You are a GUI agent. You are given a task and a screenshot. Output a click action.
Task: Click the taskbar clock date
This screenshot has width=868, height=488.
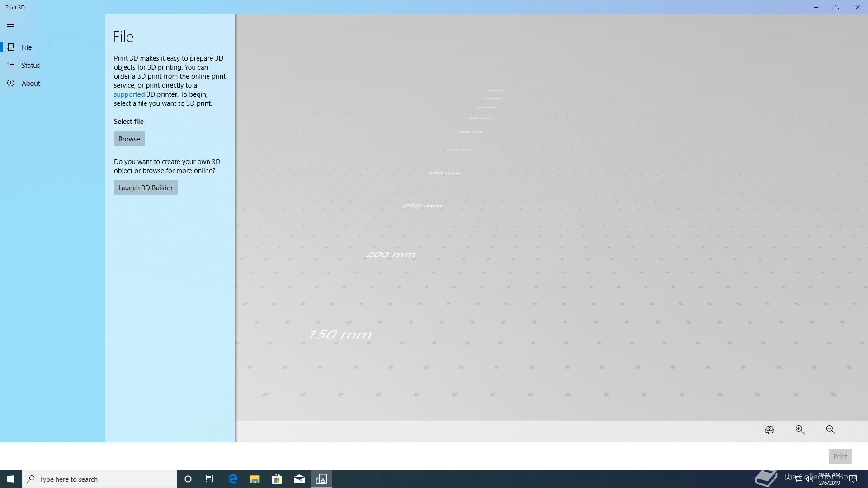[829, 483]
